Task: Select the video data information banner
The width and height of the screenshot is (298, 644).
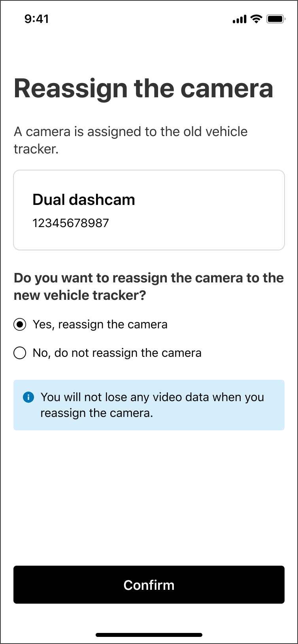Action: [x=149, y=405]
